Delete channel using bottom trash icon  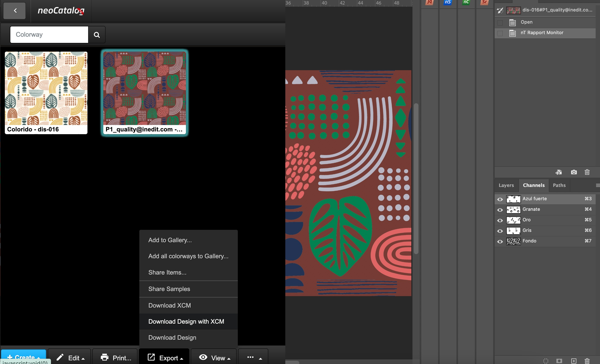click(x=587, y=361)
